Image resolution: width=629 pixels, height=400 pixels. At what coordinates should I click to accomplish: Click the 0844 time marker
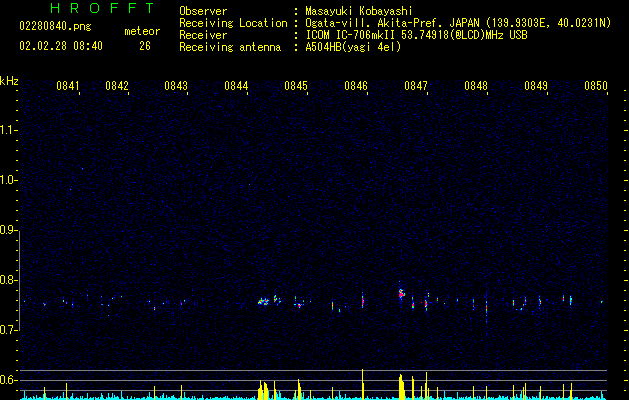click(236, 86)
